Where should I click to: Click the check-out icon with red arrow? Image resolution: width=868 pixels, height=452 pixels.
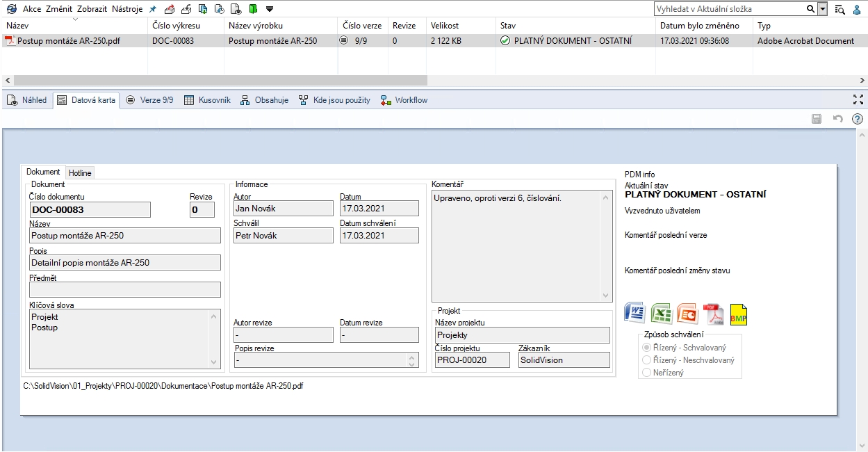pyautogui.click(x=169, y=9)
